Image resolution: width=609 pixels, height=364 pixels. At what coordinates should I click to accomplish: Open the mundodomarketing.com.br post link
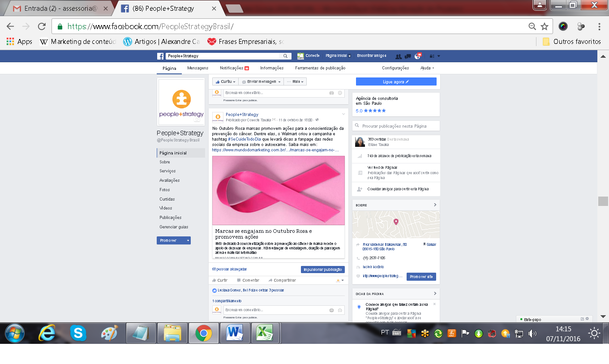coord(275,150)
